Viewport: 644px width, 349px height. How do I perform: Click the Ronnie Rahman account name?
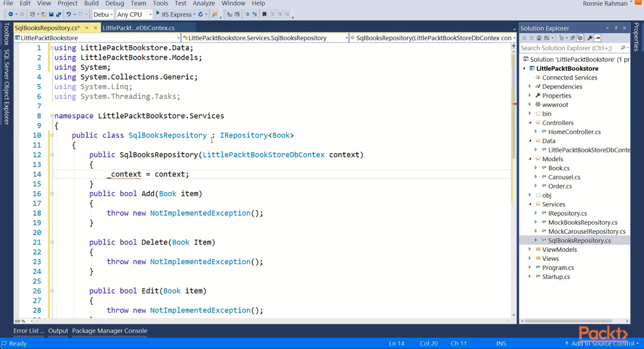[605, 4]
